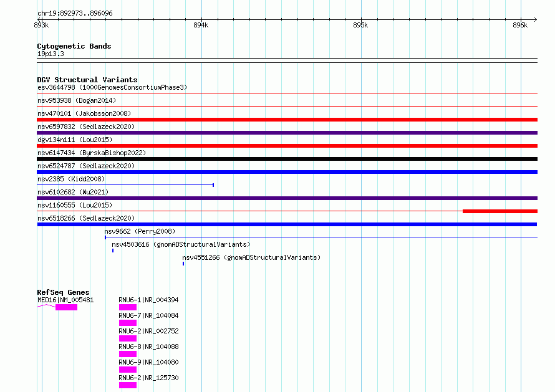
Task: Select the small blue nsv4551266 marker
Action: [x=183, y=264]
